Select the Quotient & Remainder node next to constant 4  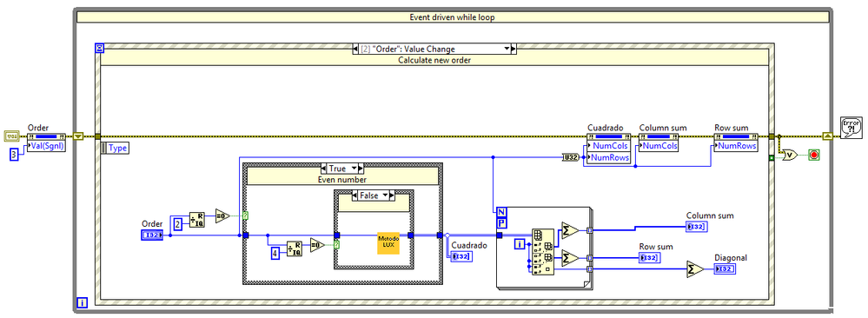click(295, 249)
